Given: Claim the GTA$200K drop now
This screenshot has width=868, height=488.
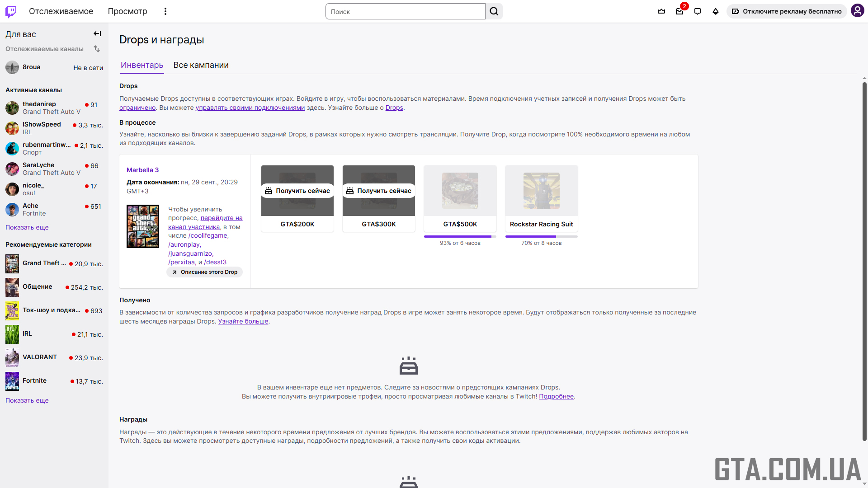Looking at the screenshot, I should tap(297, 191).
